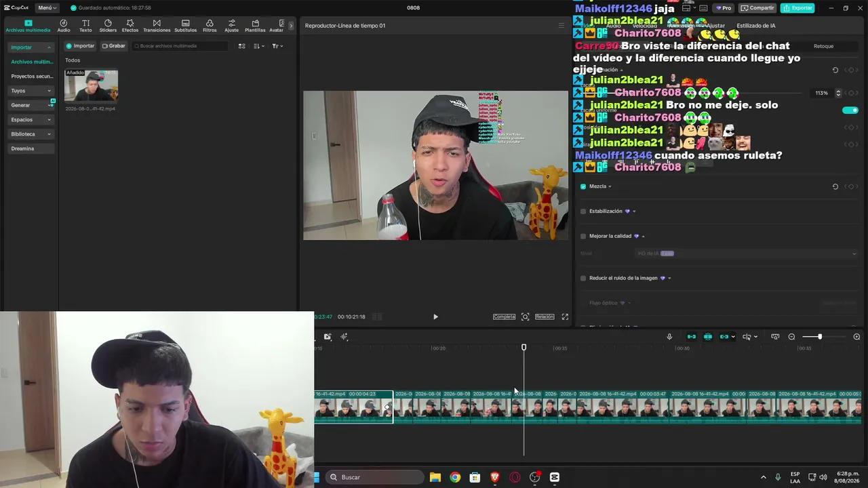Open the Filtros panel
The image size is (868, 488).
(210, 26)
